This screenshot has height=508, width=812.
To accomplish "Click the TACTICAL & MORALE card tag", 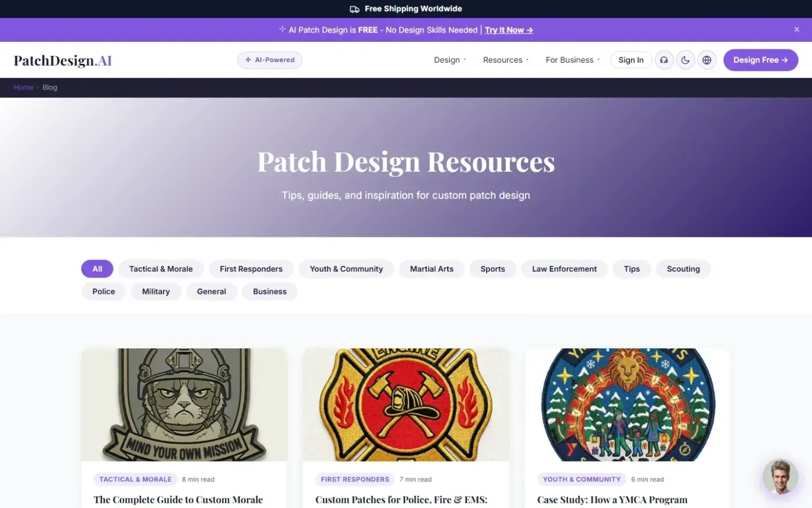I will tap(136, 480).
